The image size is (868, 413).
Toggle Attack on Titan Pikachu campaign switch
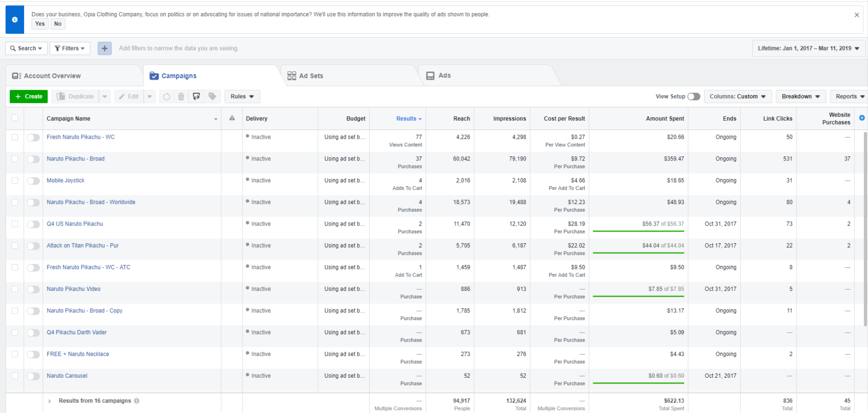coord(33,246)
